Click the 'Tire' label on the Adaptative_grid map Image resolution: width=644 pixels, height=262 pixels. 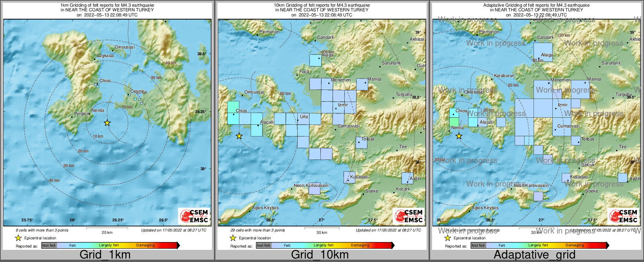pos(622,147)
